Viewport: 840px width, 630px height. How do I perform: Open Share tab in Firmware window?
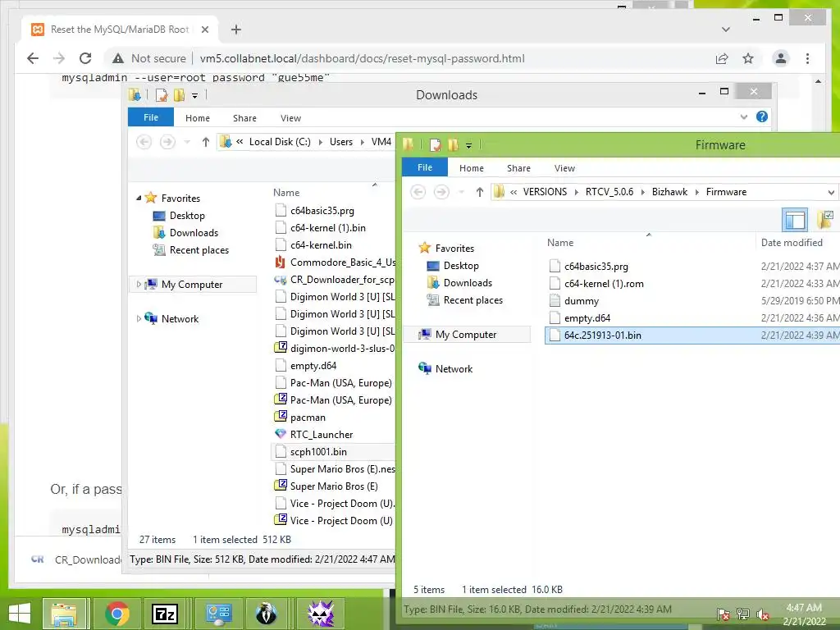[x=518, y=168]
